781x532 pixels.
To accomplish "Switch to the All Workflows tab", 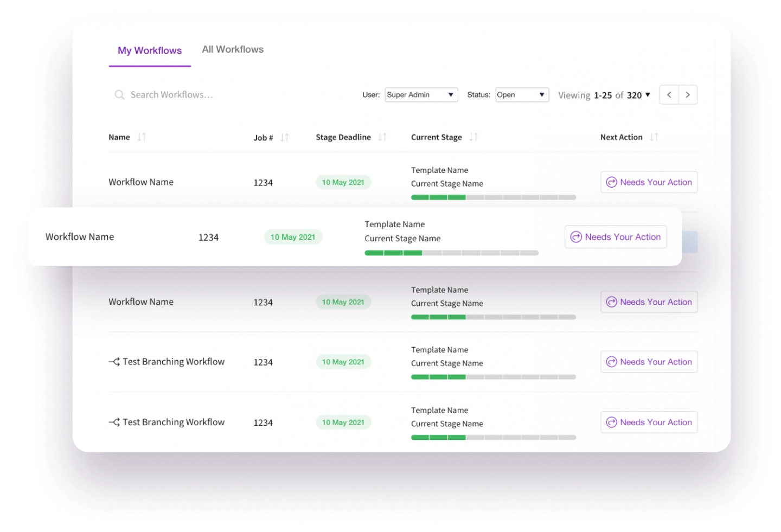I will pyautogui.click(x=233, y=49).
